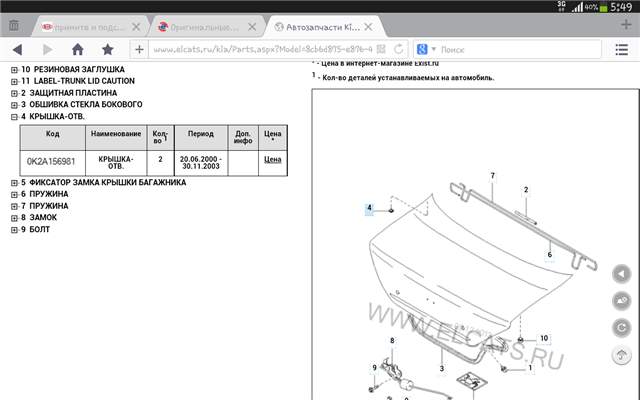Tap the browser back arrow

(x=17, y=50)
